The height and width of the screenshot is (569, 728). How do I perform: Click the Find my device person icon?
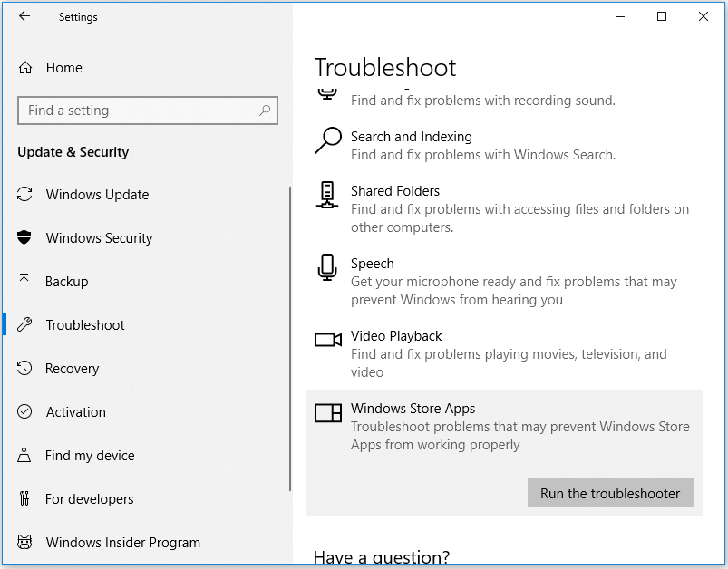tap(24, 456)
